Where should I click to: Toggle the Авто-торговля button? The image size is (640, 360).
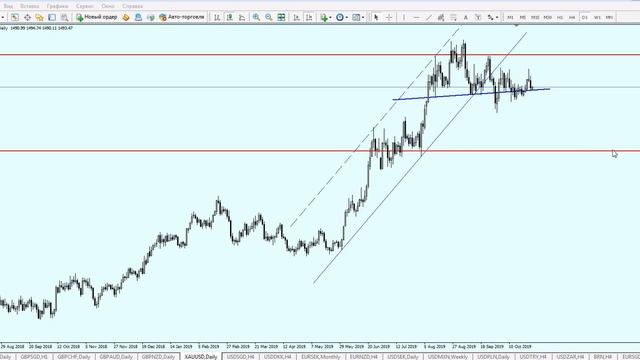coord(182,17)
